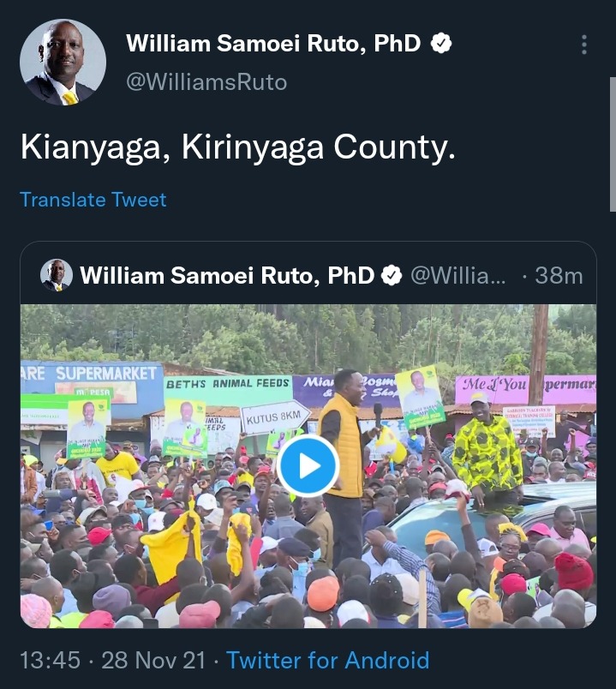Image resolution: width=616 pixels, height=689 pixels.
Task: Click the verified badge beside the top name
Action: point(440,44)
